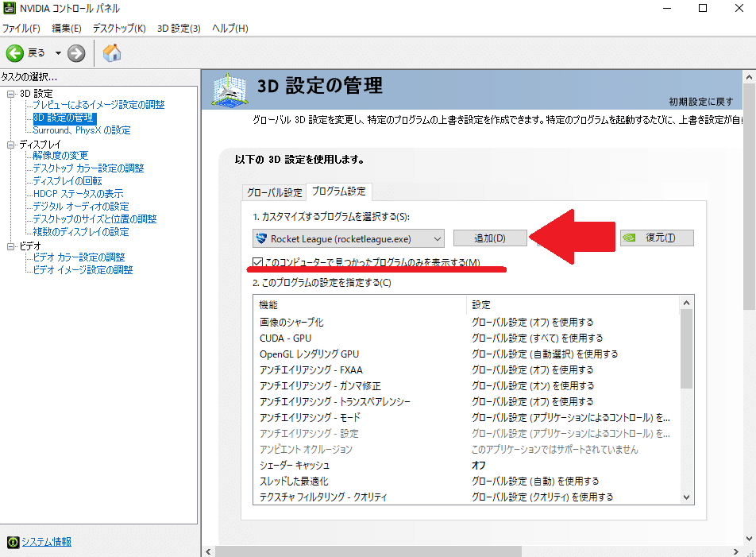Open the Rocket League program dropdown

[348, 238]
